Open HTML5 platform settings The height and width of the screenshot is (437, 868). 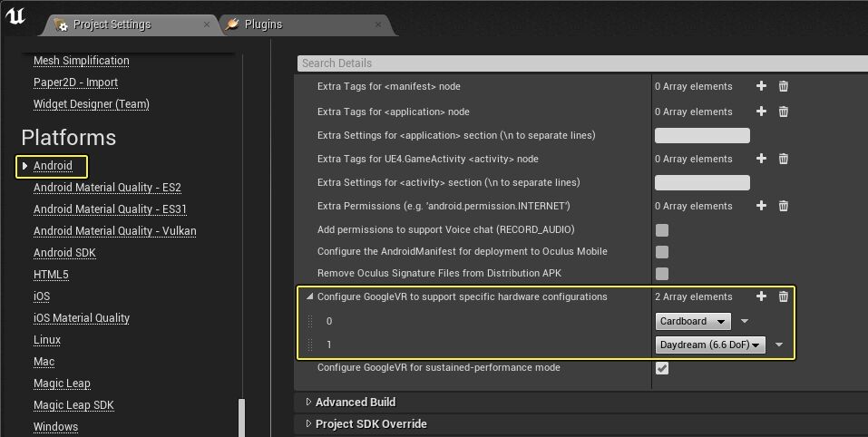51,275
